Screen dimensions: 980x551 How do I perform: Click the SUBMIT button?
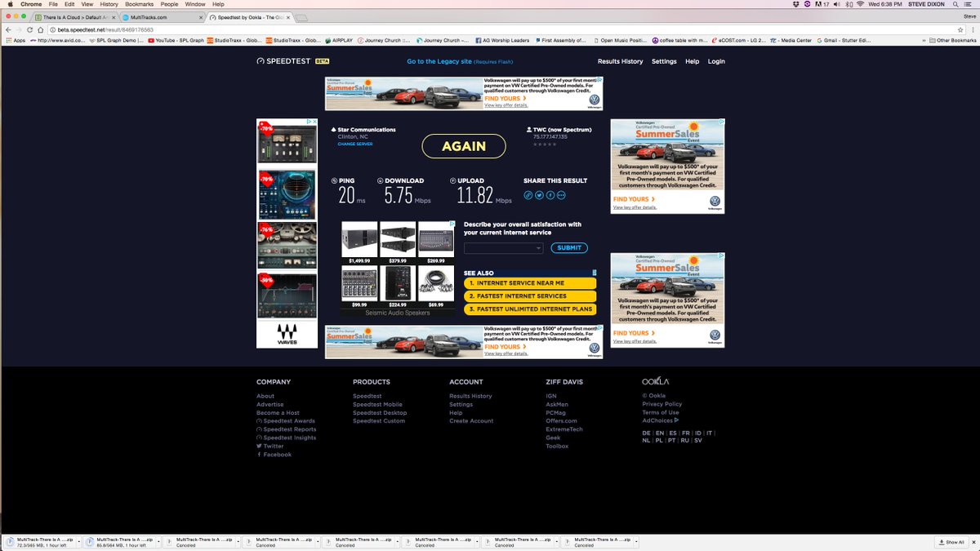tap(569, 248)
